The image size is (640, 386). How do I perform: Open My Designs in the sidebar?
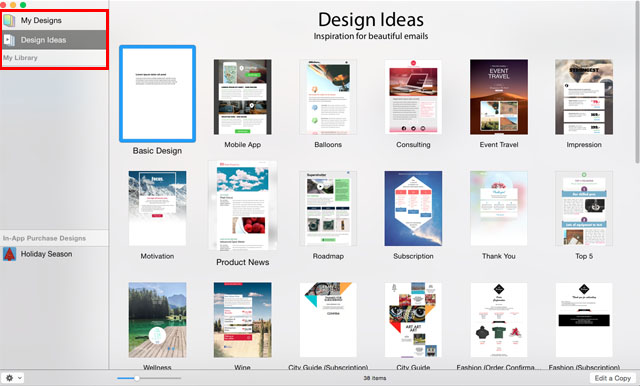click(x=54, y=20)
